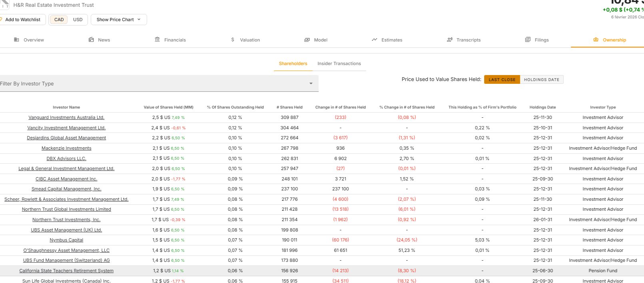Image resolution: width=644 pixels, height=283 pixels.
Task: Open Vanguard Investments Australia Ltd. link
Action: pos(66,117)
